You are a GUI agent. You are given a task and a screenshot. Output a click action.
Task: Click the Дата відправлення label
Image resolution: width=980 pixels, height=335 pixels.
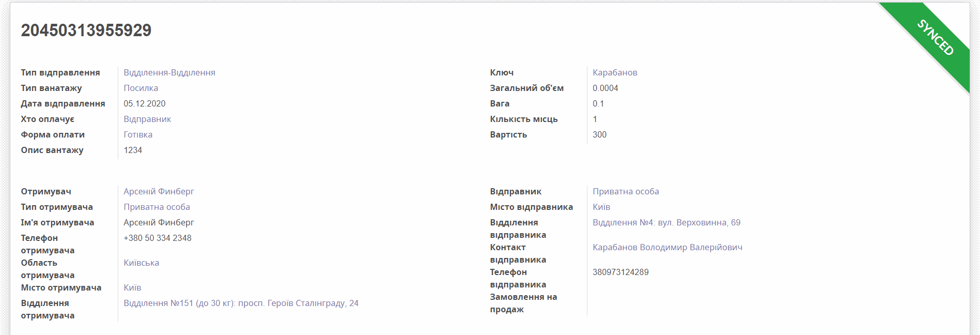pyautogui.click(x=63, y=103)
